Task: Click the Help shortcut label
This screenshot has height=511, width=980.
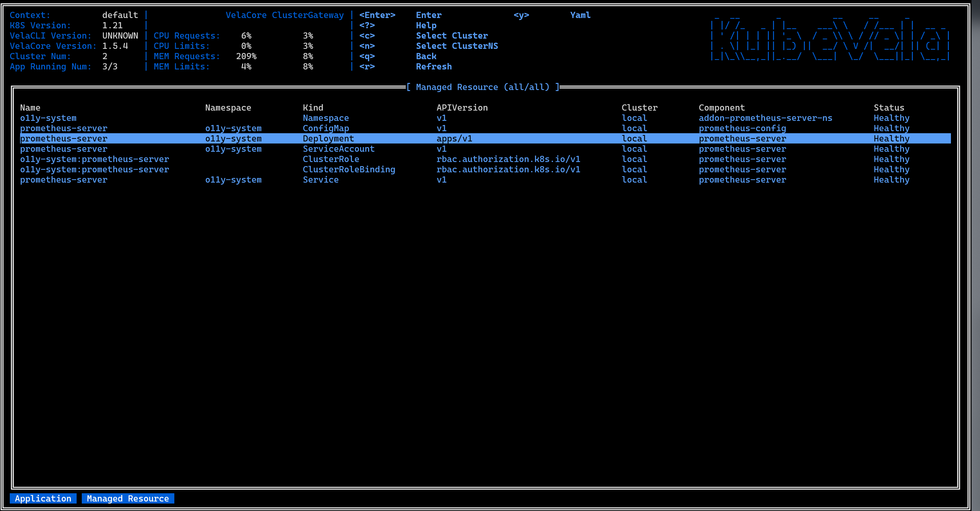Action: (426, 25)
